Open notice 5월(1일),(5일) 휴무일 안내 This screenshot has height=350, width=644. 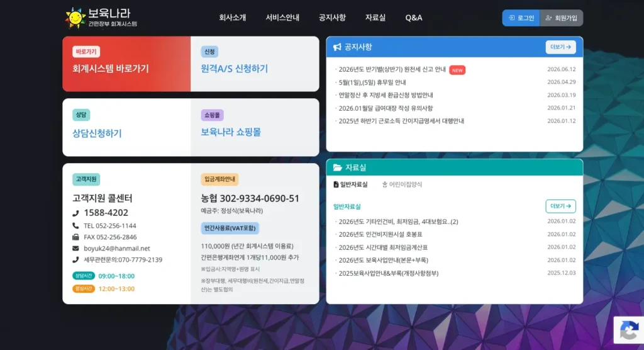pyautogui.click(x=372, y=82)
